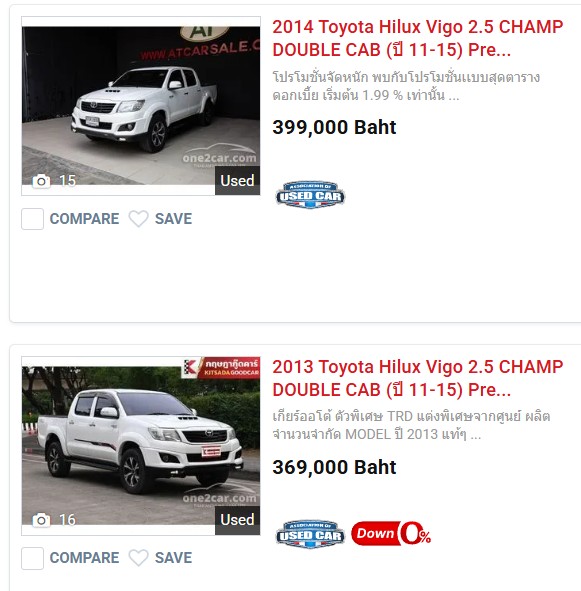
Task: Click the camera icon on the 2013 Hilux photo
Action: coord(41,521)
